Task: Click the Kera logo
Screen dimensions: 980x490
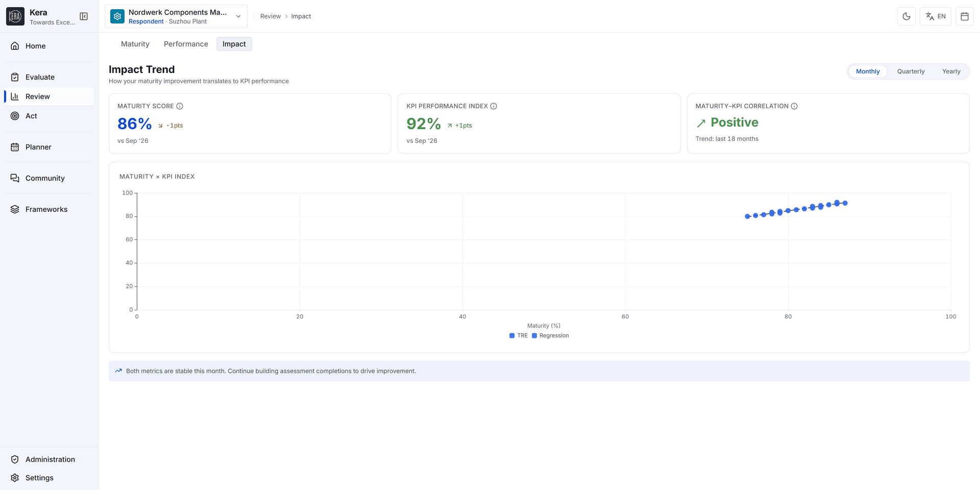Action: point(15,16)
